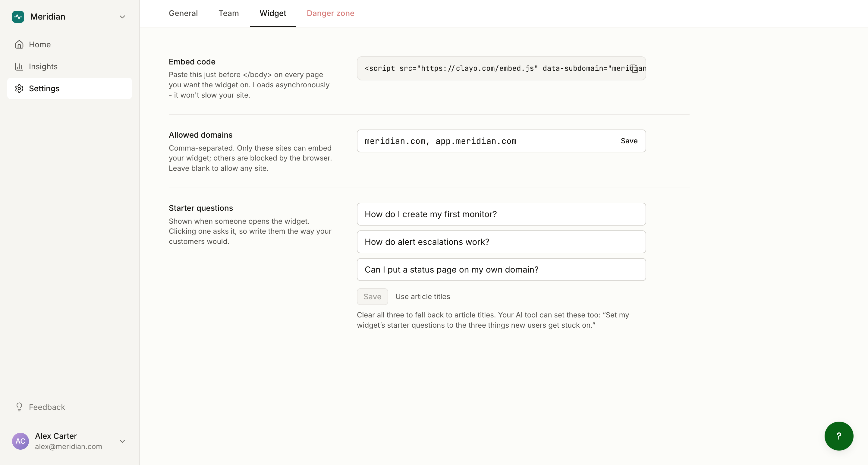Click the Embed code heading
Viewport: 868px width, 465px height.
192,62
